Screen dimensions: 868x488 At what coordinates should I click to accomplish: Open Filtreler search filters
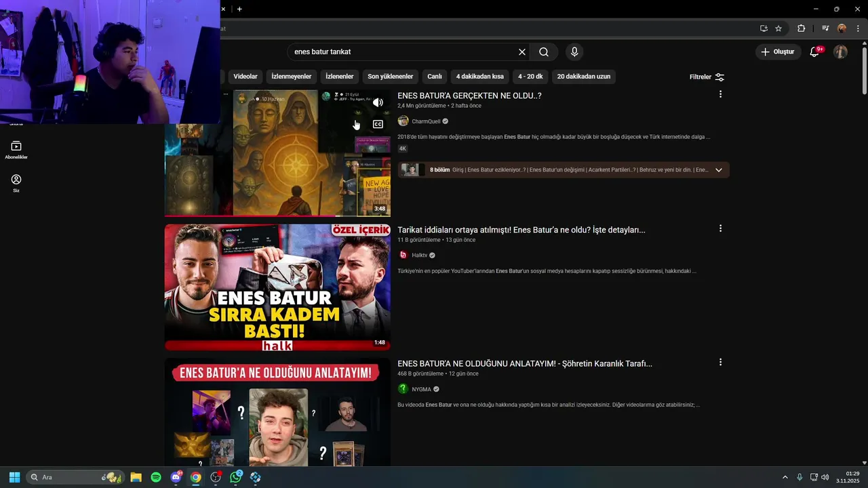point(707,77)
